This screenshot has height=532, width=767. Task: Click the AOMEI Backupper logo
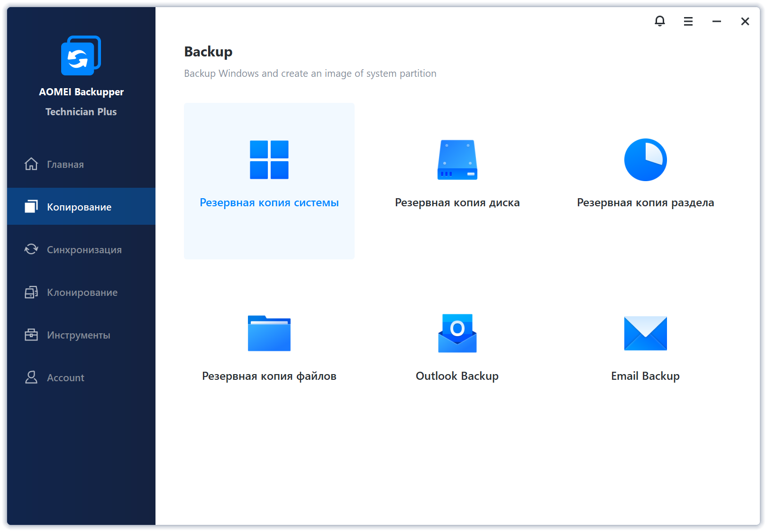point(81,56)
